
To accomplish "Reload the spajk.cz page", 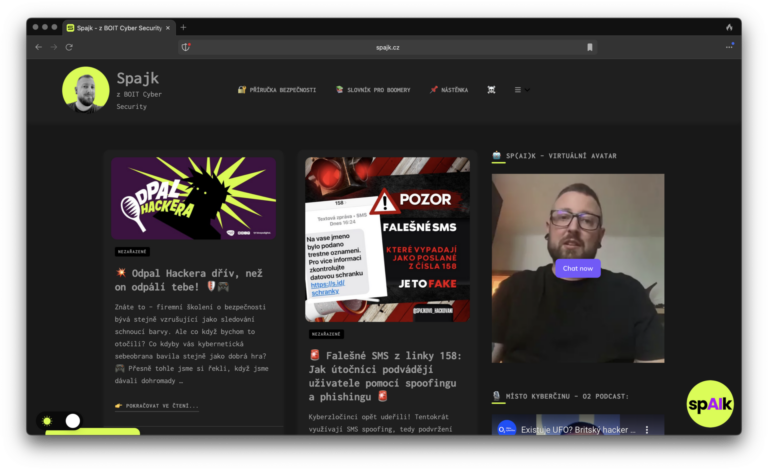I will pyautogui.click(x=69, y=47).
